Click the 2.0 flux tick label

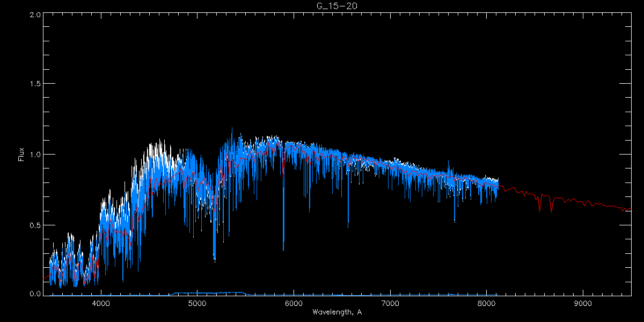coord(35,14)
